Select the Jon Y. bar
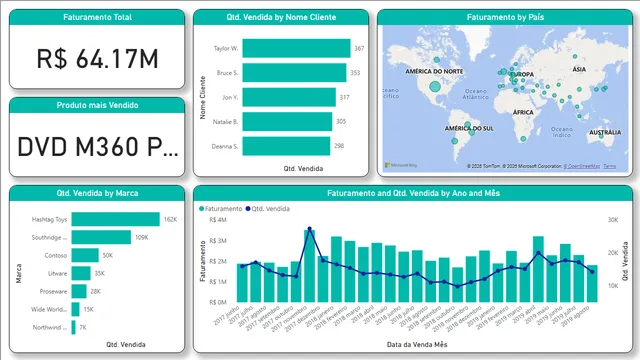 pyautogui.click(x=289, y=97)
